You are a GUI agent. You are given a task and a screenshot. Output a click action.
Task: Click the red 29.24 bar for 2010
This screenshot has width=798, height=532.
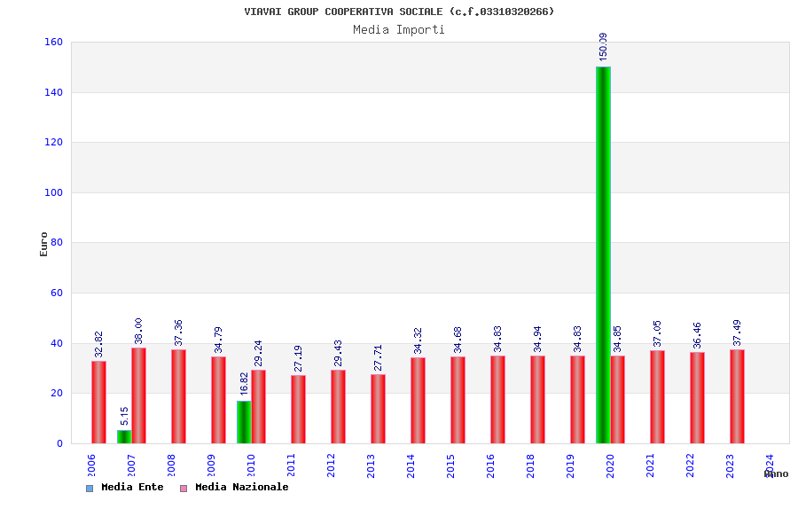[258, 407]
